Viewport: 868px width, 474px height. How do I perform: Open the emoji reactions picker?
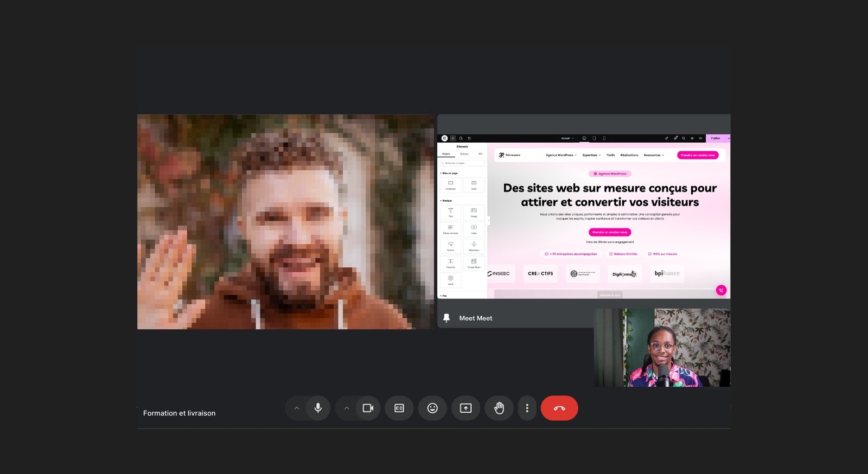click(432, 408)
